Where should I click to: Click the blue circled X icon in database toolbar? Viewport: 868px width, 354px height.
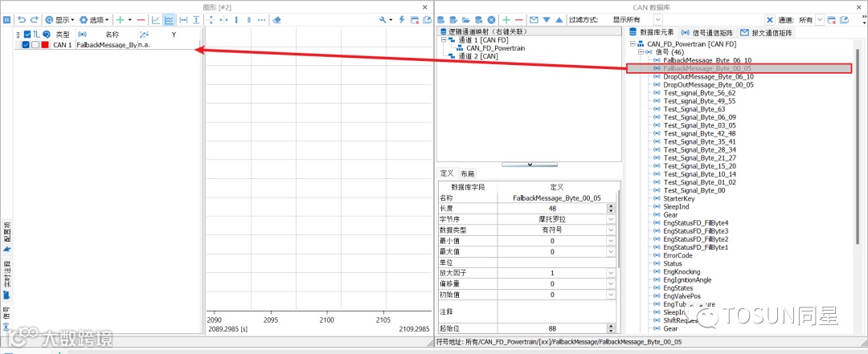tap(490, 19)
